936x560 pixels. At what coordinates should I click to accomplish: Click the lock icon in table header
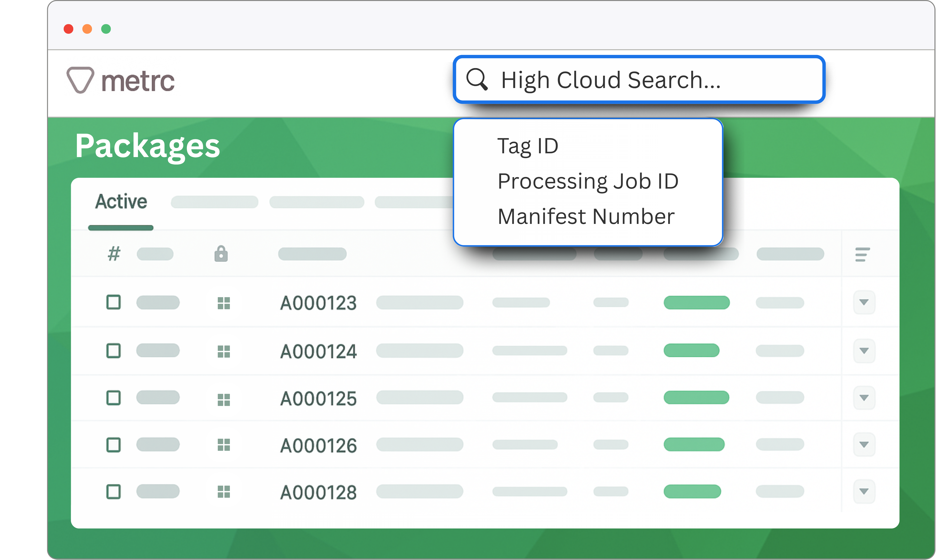[x=221, y=254]
